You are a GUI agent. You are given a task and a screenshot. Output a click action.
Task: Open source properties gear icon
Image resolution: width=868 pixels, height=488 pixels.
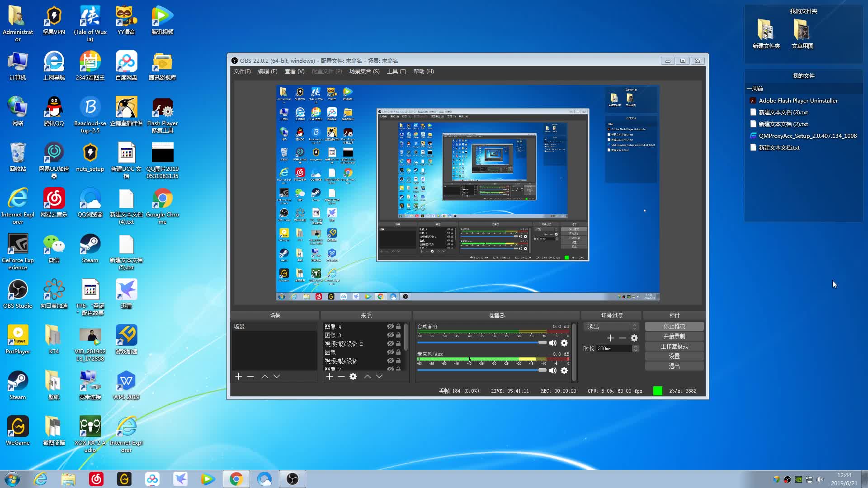pos(353,376)
